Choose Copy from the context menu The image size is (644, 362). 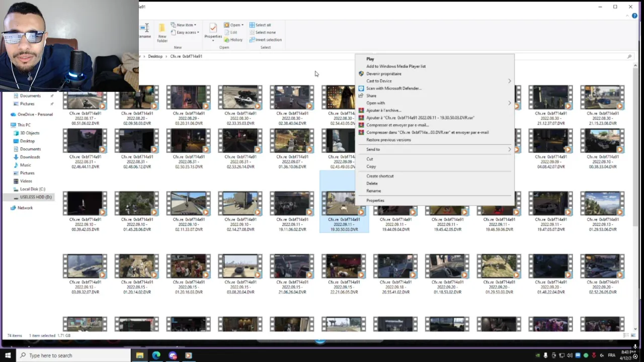coord(434,166)
